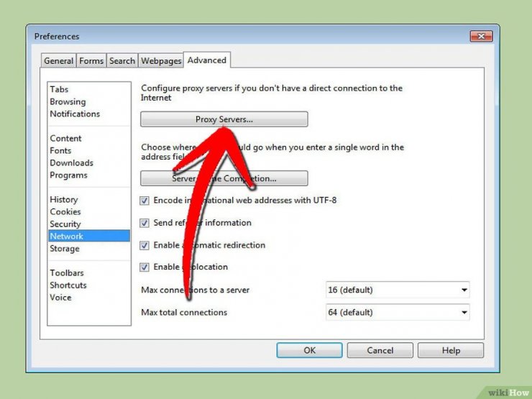Toggle Enable automatic redirection checkbox
Viewport: 532px width, 399px height.
click(x=145, y=245)
